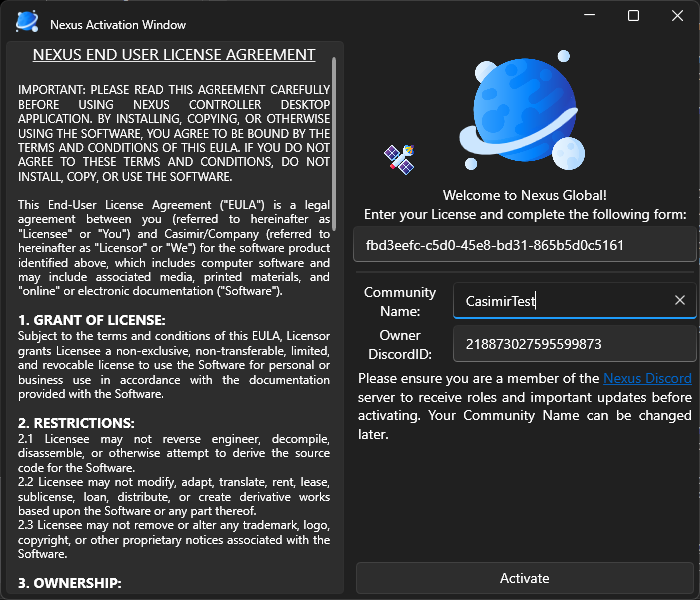This screenshot has width=700, height=600.
Task: Focus the license key input field
Action: 524,244
